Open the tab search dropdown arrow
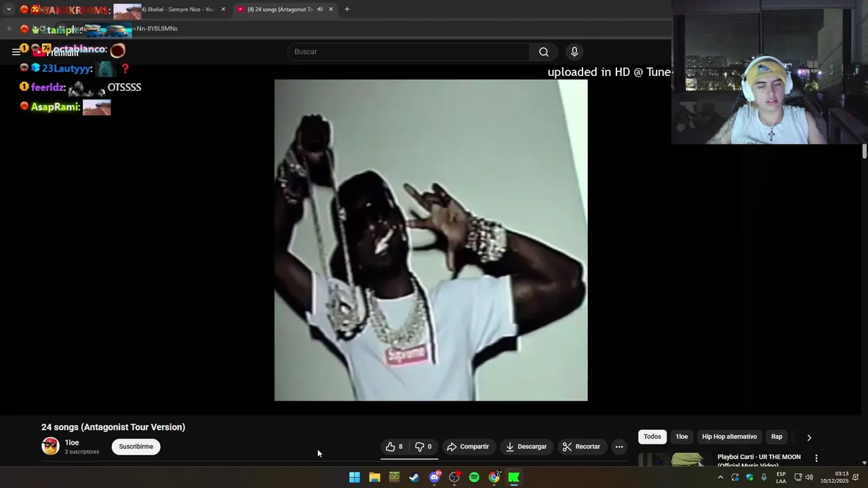The width and height of the screenshot is (868, 488). point(9,9)
